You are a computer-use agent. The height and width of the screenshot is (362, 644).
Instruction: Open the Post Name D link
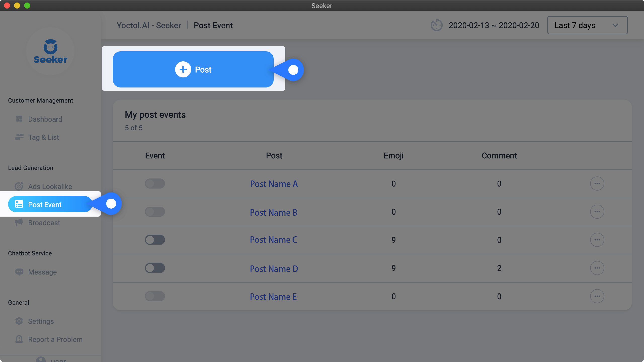click(x=274, y=269)
